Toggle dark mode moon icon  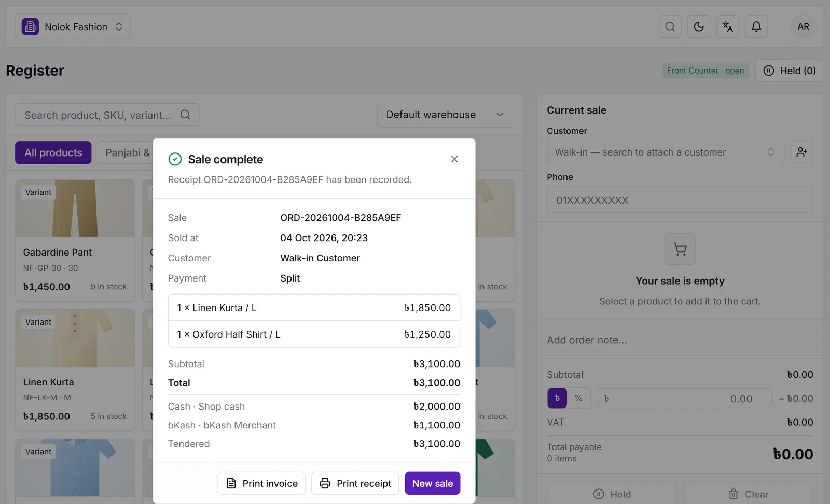(x=699, y=26)
